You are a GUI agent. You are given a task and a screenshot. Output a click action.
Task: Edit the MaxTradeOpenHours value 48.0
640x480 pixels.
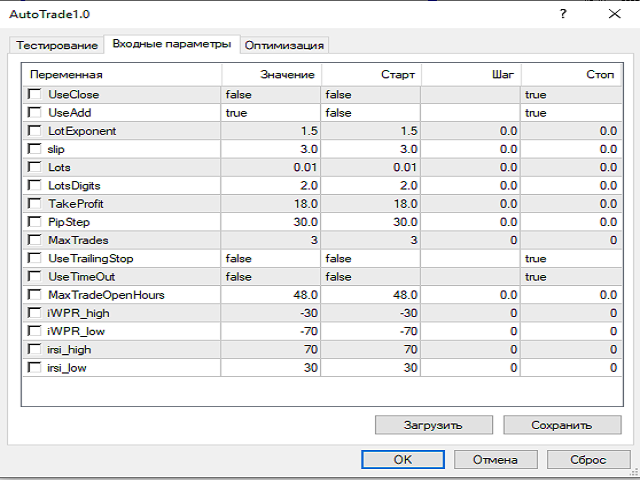271,295
